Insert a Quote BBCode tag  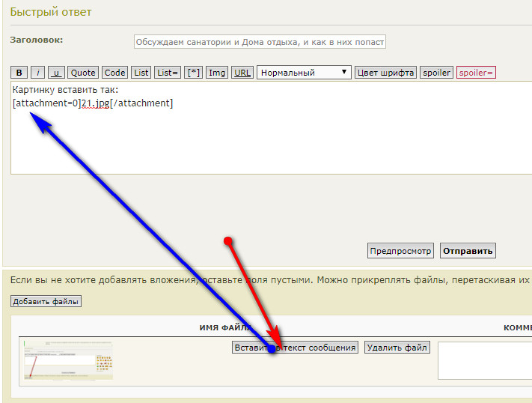click(x=83, y=73)
